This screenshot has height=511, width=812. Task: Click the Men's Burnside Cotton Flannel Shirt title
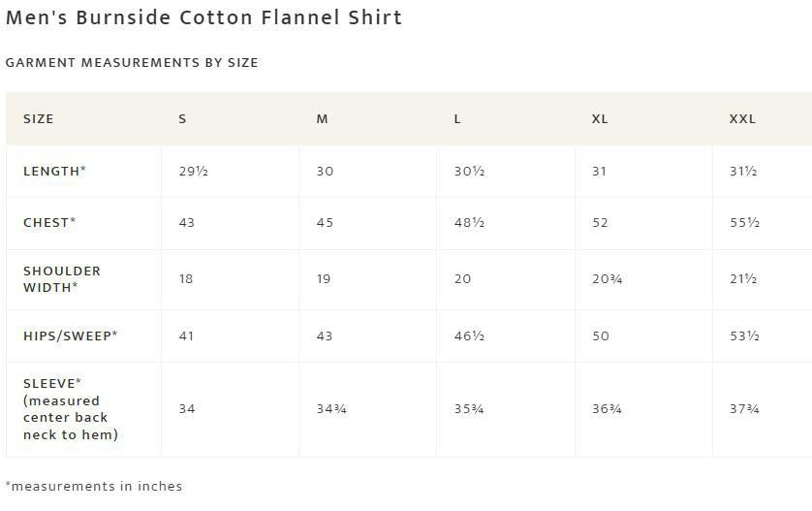coord(203,17)
